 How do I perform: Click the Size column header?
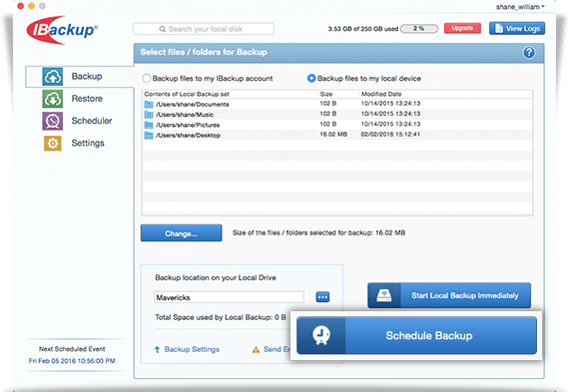pyautogui.click(x=326, y=95)
